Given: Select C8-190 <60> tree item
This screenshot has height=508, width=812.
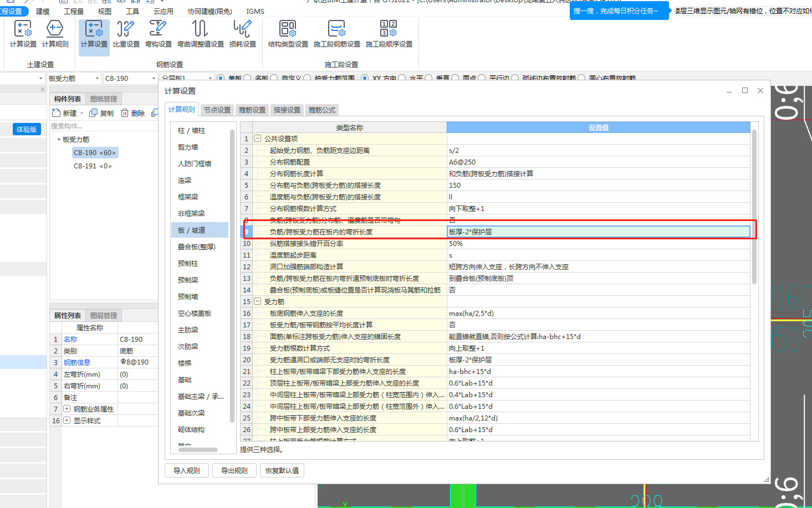Looking at the screenshot, I should coord(95,152).
